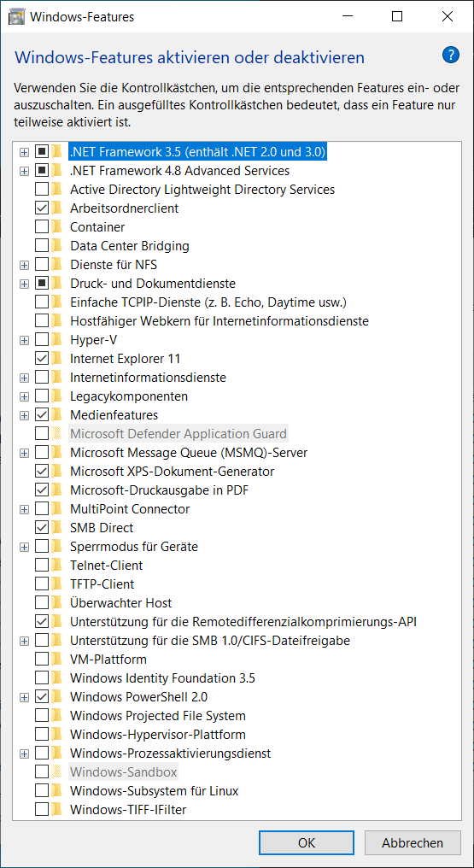Expand the Medienfeatures node
This screenshot has height=868, width=474.
coord(24,415)
